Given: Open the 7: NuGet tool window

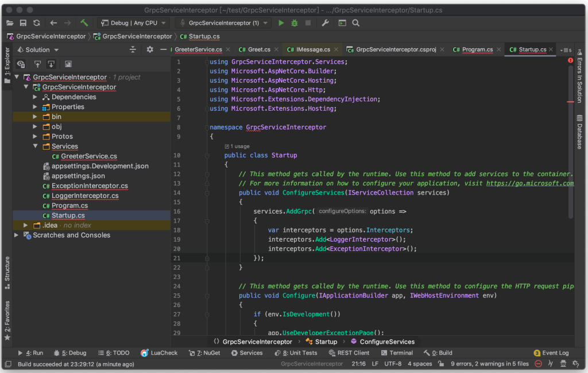Looking at the screenshot, I should click(204, 353).
